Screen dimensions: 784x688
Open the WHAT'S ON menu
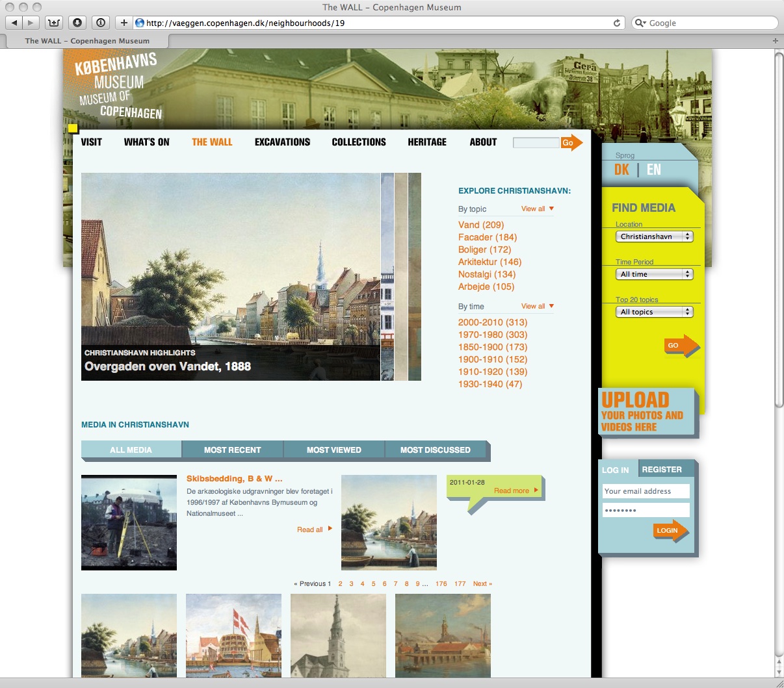click(147, 142)
